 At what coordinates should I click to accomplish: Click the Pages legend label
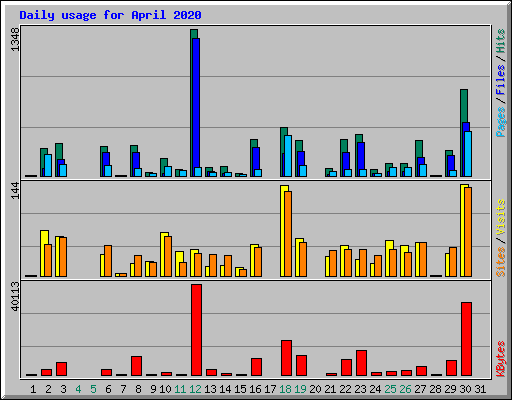pos(501,122)
